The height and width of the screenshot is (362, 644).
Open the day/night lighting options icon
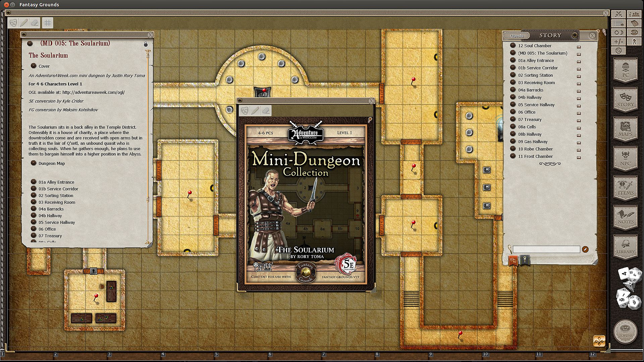619,33
